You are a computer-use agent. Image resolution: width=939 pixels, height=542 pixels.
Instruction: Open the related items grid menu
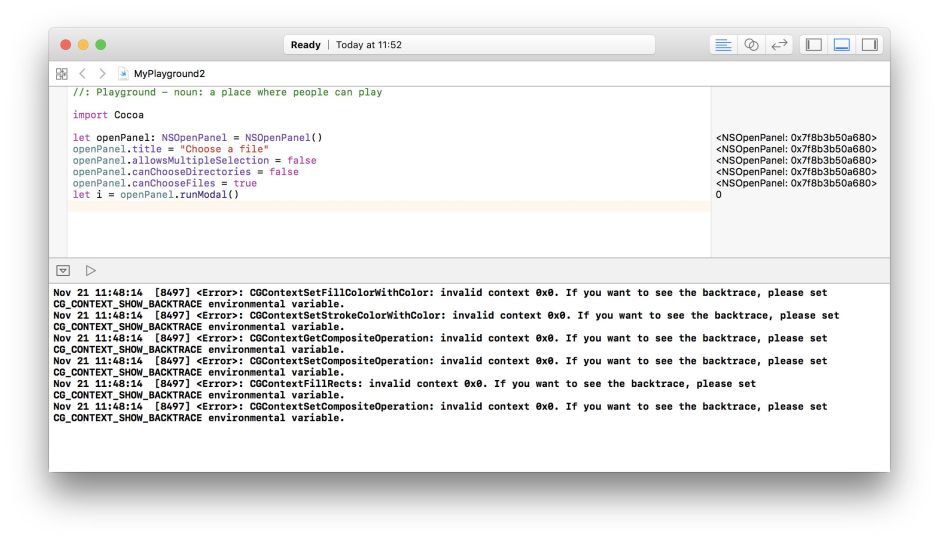[62, 74]
